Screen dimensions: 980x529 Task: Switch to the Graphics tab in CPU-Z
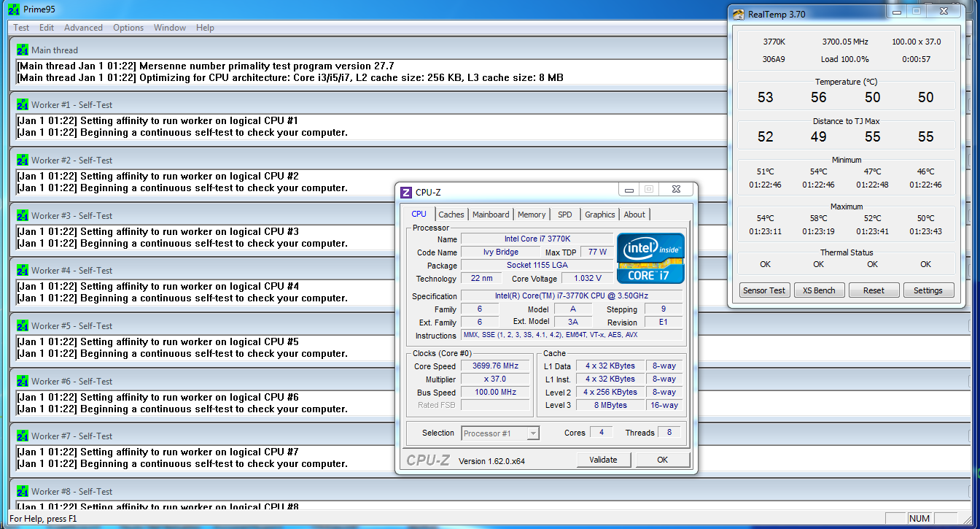[x=600, y=215]
